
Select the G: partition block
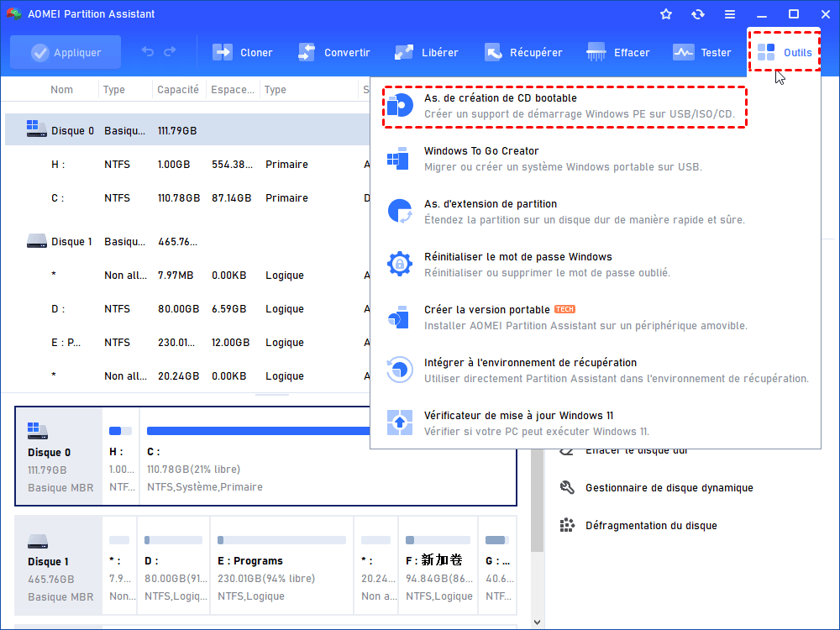tap(497, 565)
